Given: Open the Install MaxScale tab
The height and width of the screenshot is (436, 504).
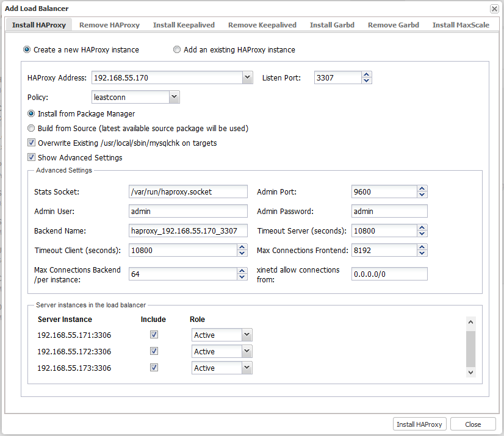Looking at the screenshot, I should click(x=461, y=25).
